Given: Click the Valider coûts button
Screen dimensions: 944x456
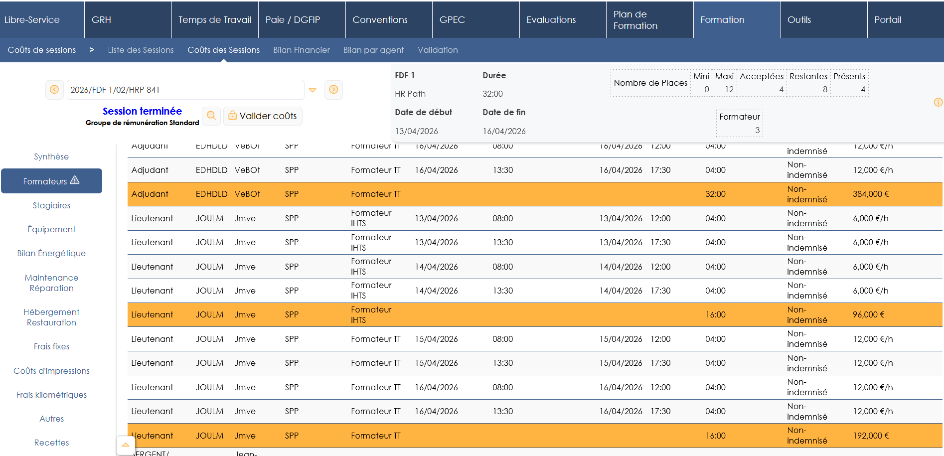Looking at the screenshot, I should (x=262, y=116).
